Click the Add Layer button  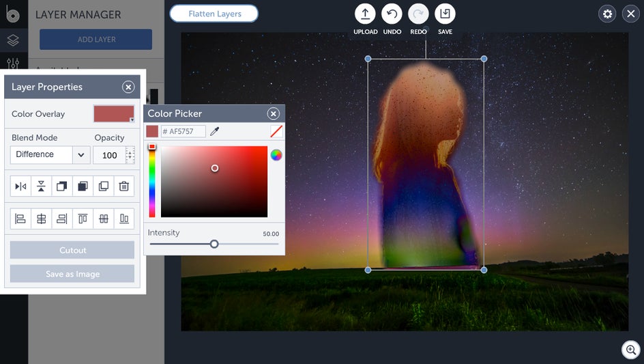[96, 40]
